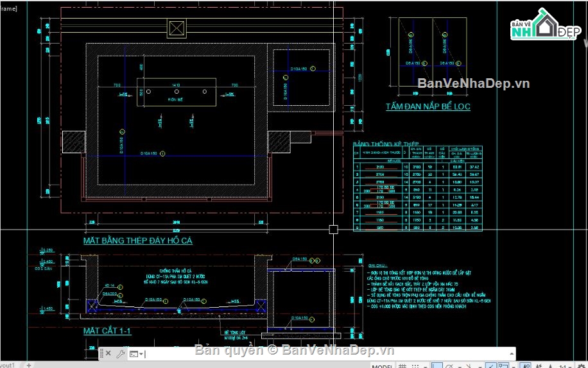Open recent commands list icon
This screenshot has width=588, height=368.
pyautogui.click(x=134, y=353)
